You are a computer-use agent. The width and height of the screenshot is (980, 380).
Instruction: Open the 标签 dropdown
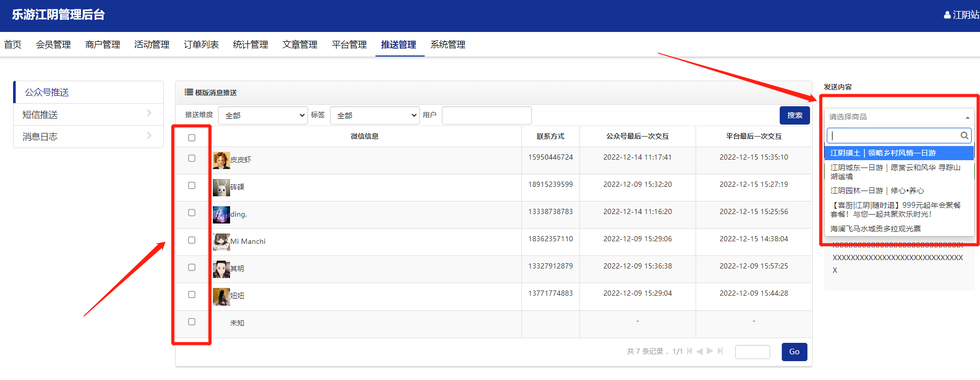coord(374,116)
